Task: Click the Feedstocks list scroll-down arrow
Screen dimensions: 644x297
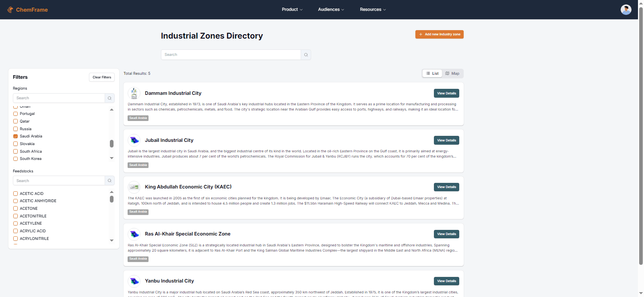Action: click(x=111, y=241)
